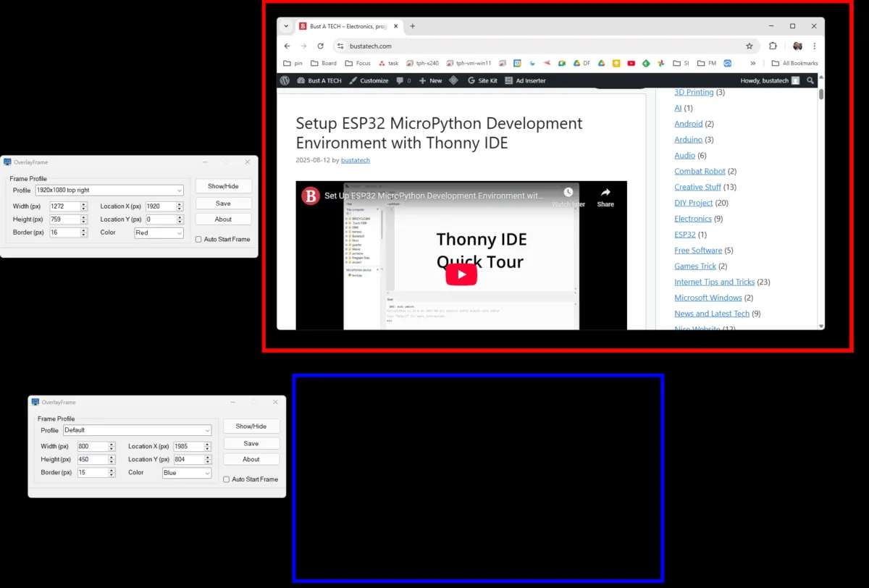The width and height of the screenshot is (869, 588).
Task: Close the Bust A TECH tab
Action: tap(395, 26)
